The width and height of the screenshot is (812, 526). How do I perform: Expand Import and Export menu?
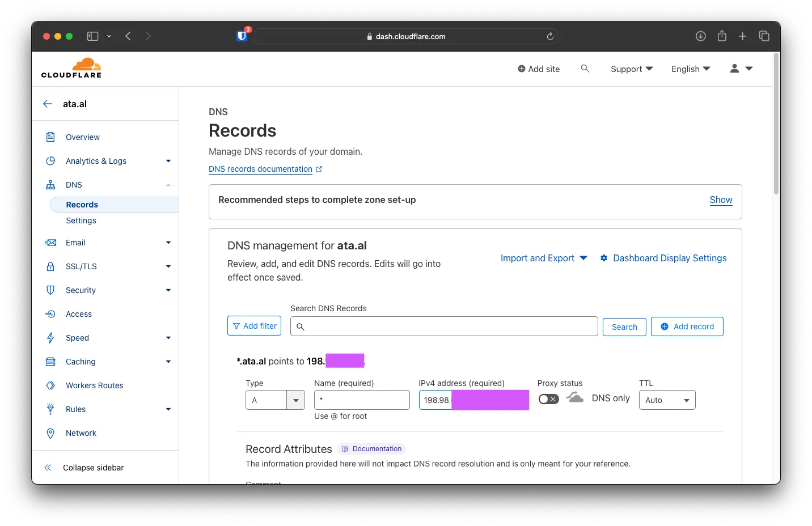544,258
